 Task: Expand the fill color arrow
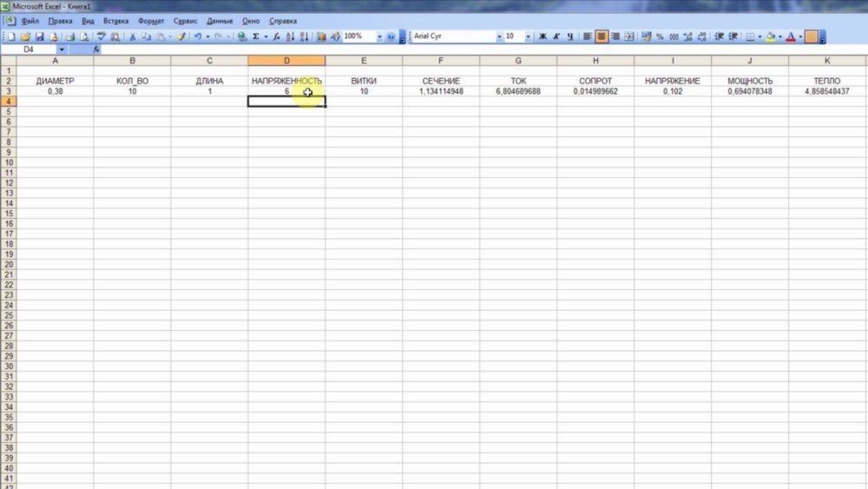point(780,36)
